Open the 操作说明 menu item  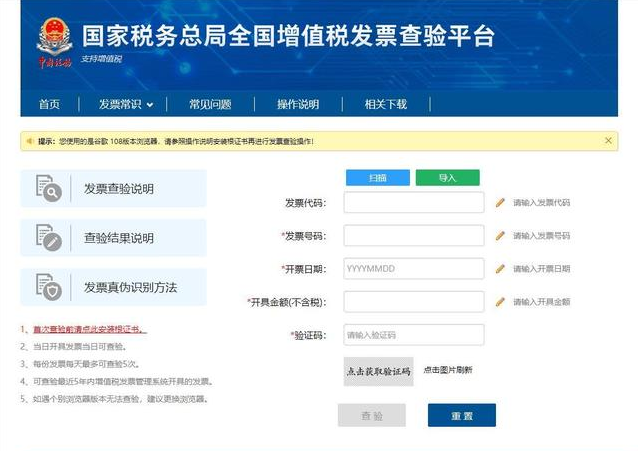tap(298, 104)
